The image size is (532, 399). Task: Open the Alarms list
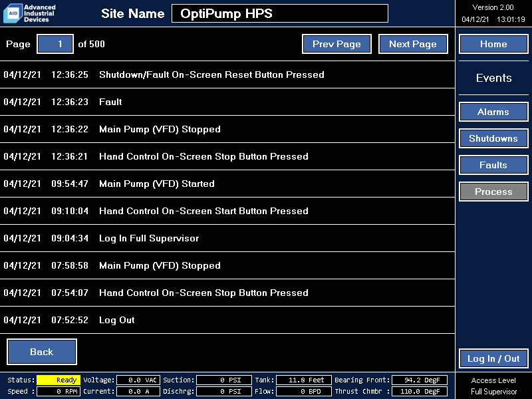(x=493, y=112)
